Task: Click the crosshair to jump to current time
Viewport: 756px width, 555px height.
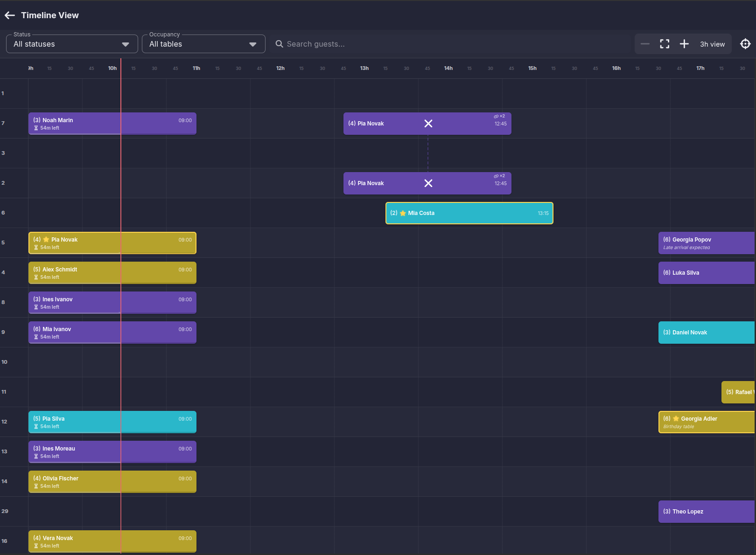Action: tap(745, 43)
